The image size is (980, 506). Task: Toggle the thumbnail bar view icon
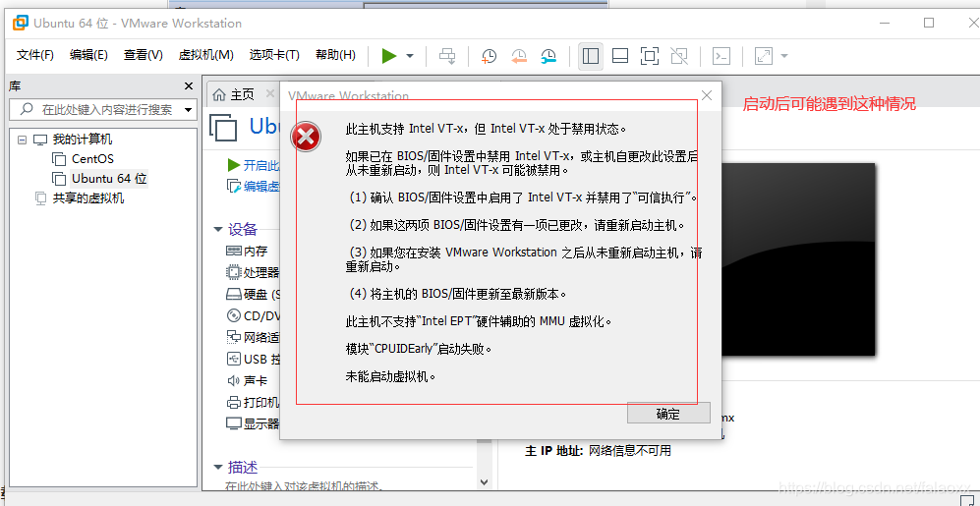point(620,56)
